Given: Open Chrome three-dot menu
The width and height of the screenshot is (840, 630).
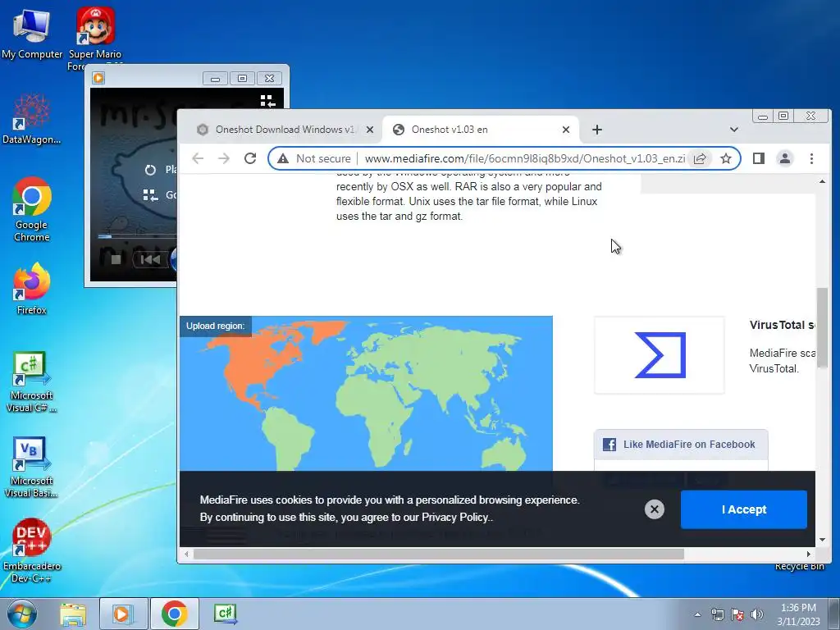Looking at the screenshot, I should [x=811, y=158].
